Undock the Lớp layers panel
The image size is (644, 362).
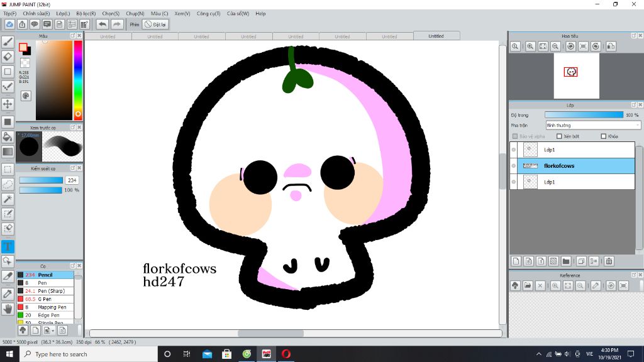[634, 105]
